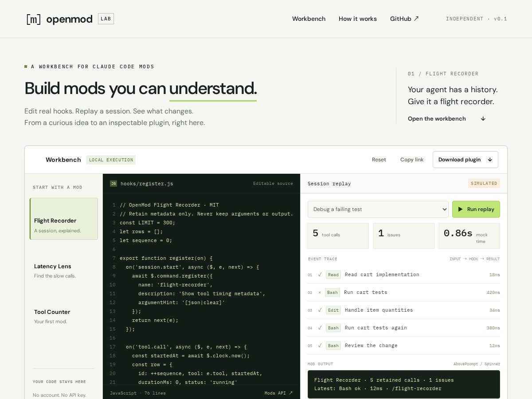This screenshot has width=532, height=399.
Task: Click the EVENT TRACE label
Action: (322, 259)
